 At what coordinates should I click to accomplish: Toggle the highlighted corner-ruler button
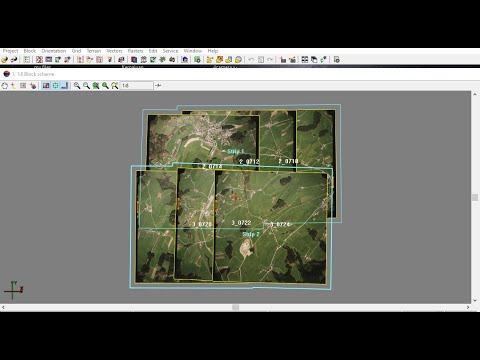tap(65, 86)
